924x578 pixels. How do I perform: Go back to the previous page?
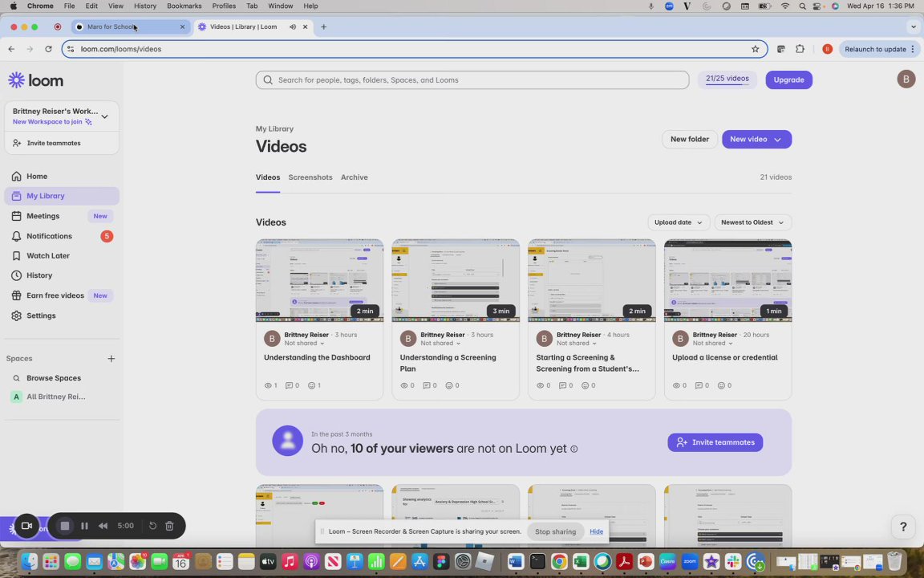(x=11, y=49)
